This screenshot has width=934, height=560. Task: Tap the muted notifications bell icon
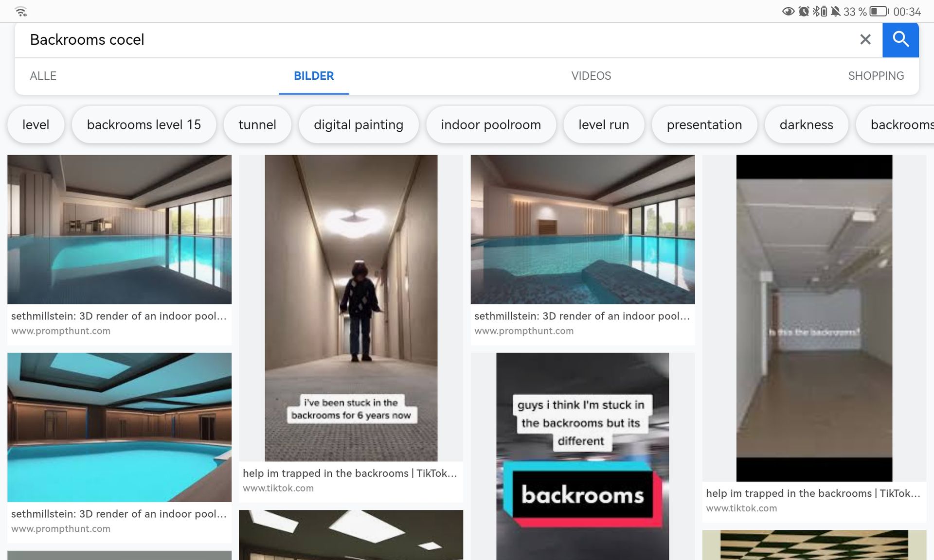pos(836,11)
